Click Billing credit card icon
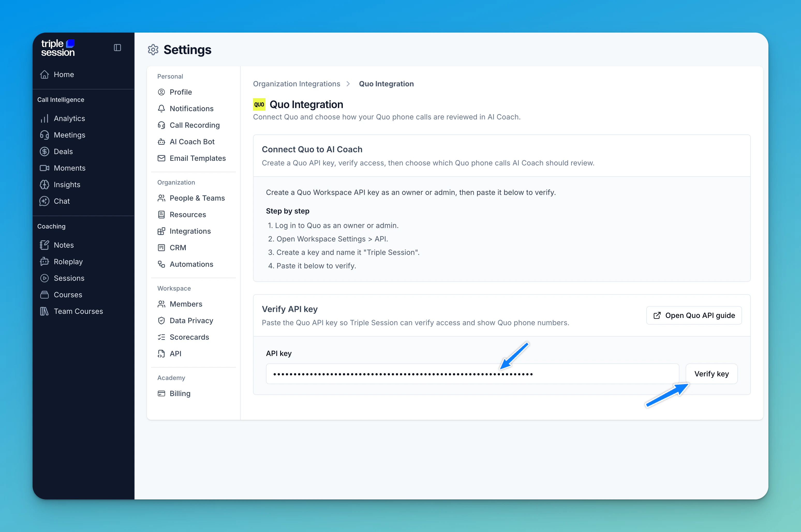Screen dimensions: 801x532 pyautogui.click(x=162, y=393)
